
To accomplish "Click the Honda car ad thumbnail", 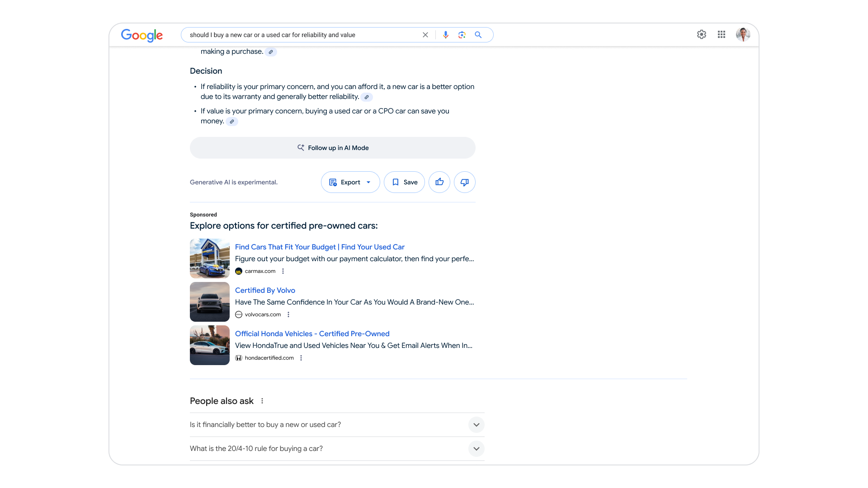I will 210,345.
